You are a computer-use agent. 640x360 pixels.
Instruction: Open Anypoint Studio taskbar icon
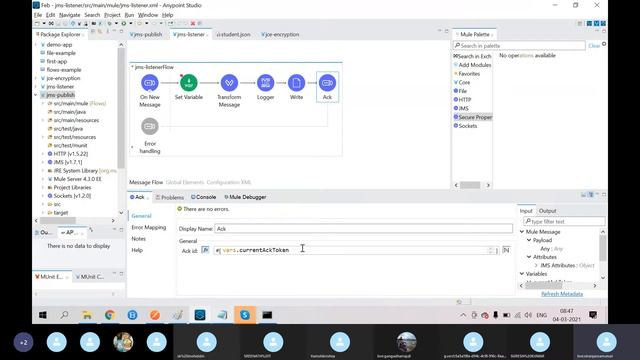pos(200,315)
